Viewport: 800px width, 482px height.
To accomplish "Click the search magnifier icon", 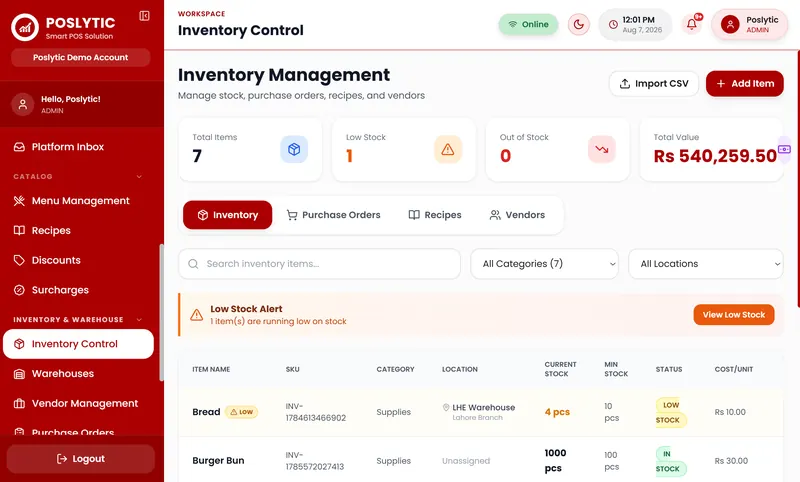I will [193, 264].
